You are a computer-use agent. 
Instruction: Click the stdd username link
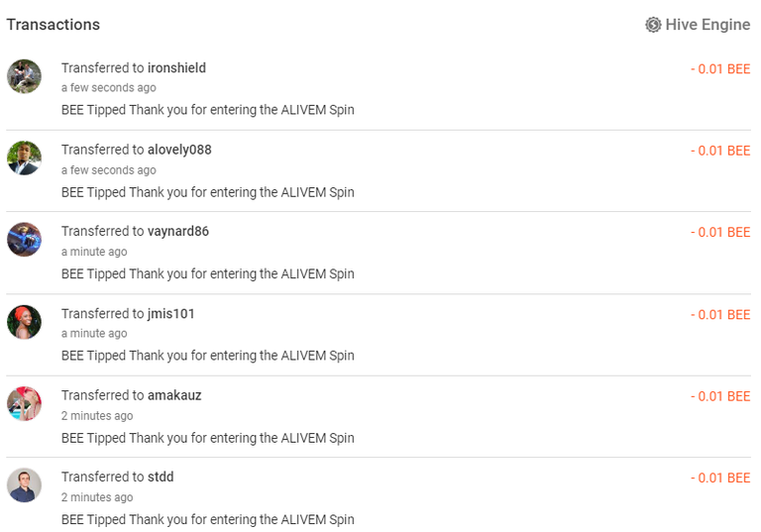(161, 477)
